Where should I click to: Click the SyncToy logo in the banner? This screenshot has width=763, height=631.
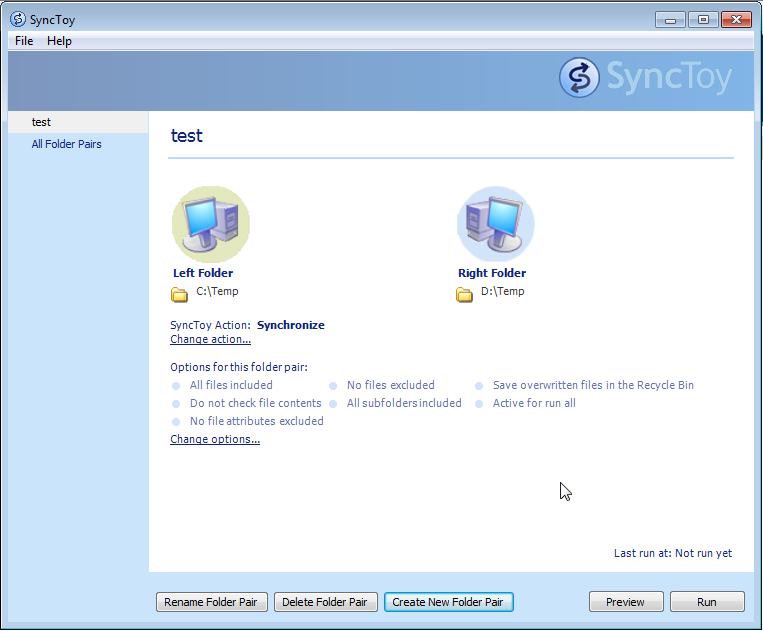(645, 77)
